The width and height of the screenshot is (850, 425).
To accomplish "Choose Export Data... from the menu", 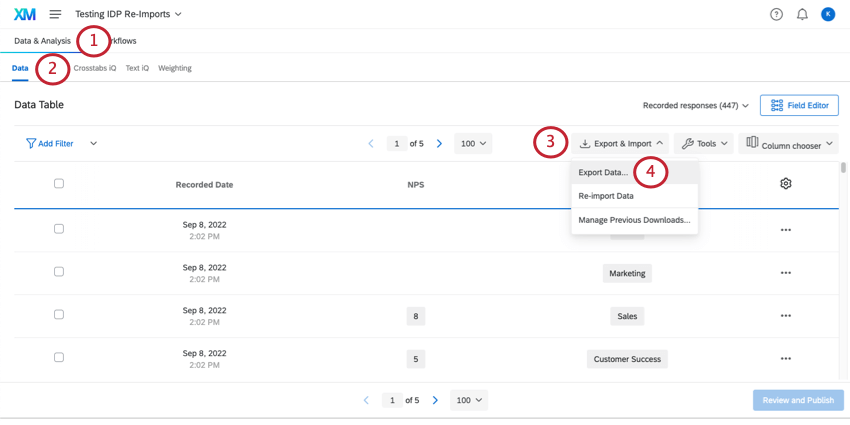I will 603,172.
